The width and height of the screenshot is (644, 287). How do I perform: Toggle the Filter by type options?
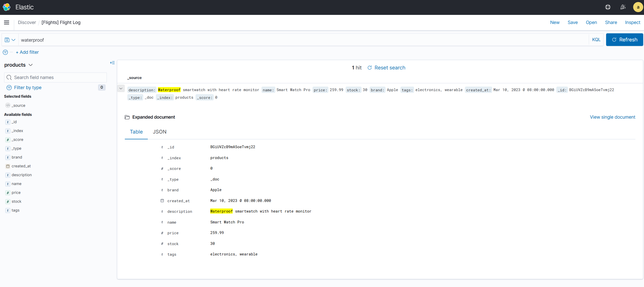(28, 88)
